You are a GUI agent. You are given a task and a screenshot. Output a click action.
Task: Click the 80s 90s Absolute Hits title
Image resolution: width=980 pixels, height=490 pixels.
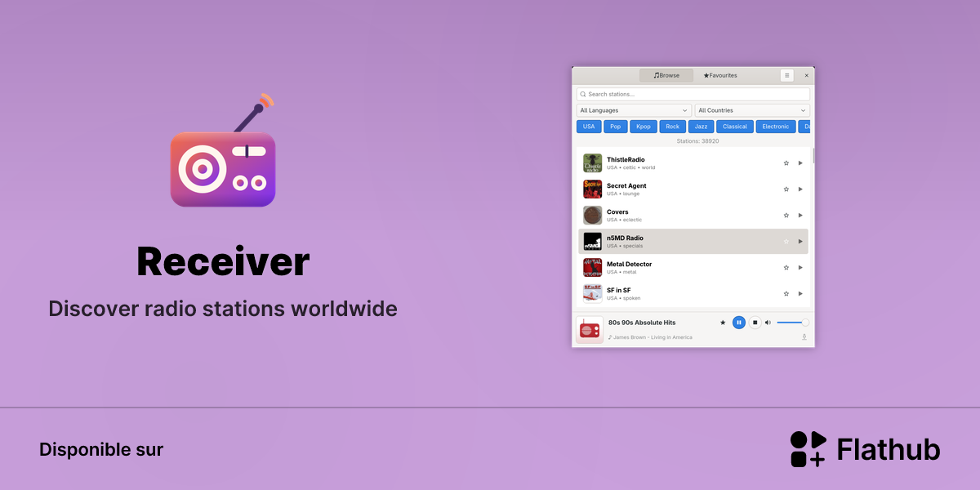tap(642, 323)
